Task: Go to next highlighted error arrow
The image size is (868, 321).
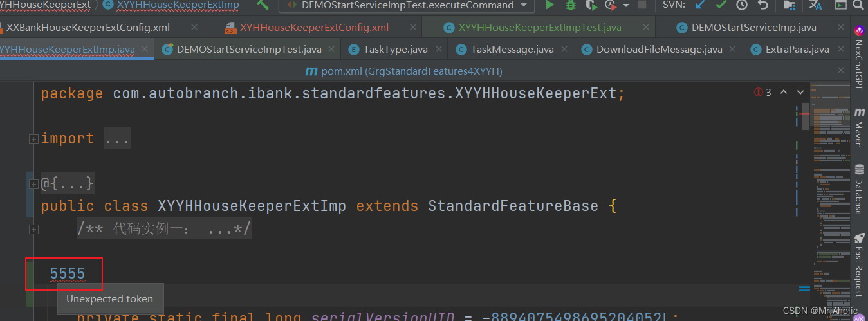Action: point(800,93)
